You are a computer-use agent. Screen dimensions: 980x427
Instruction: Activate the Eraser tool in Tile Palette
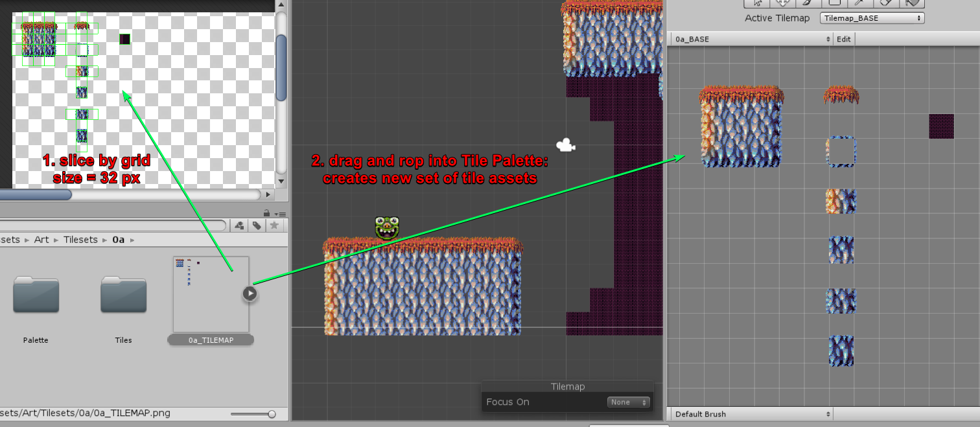[x=886, y=3]
